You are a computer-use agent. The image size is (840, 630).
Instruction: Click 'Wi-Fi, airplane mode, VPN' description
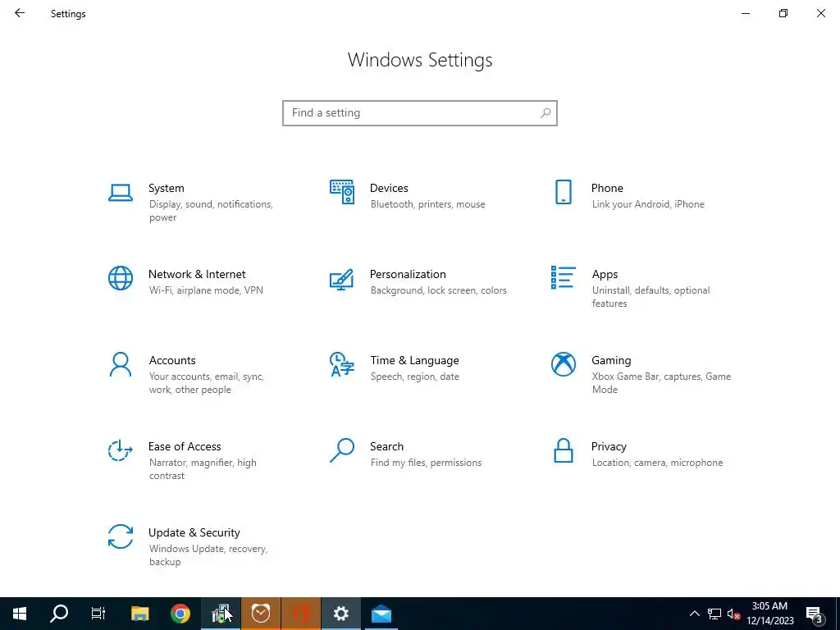206,290
